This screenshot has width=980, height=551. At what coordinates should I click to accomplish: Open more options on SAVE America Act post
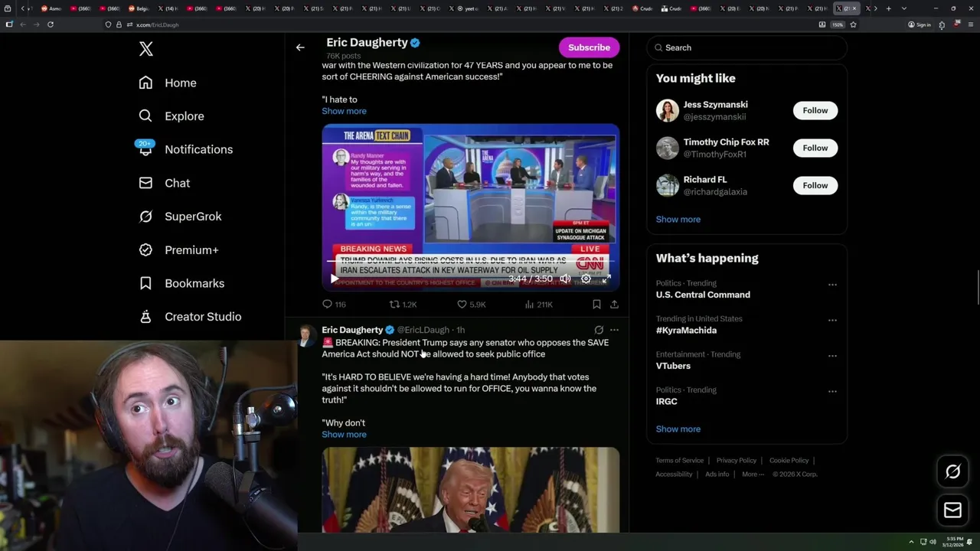(614, 330)
